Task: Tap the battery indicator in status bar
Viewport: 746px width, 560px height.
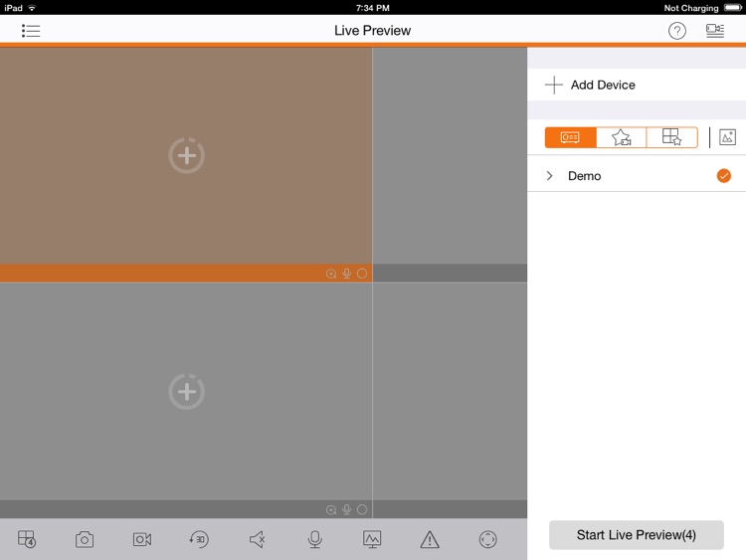Action: tap(733, 8)
